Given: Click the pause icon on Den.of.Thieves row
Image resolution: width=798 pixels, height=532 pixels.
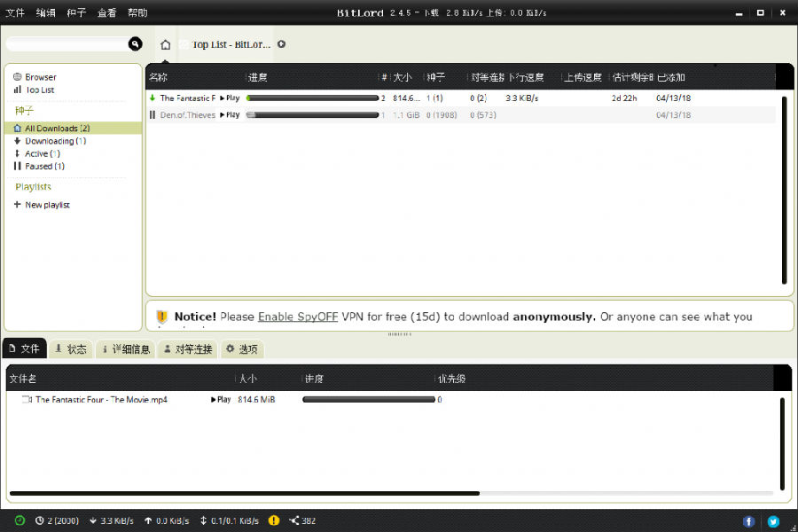Looking at the screenshot, I should tap(153, 115).
